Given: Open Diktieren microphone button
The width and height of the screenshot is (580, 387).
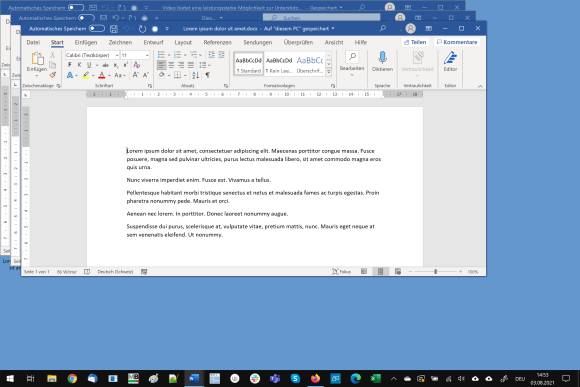Looking at the screenshot, I should click(x=382, y=62).
